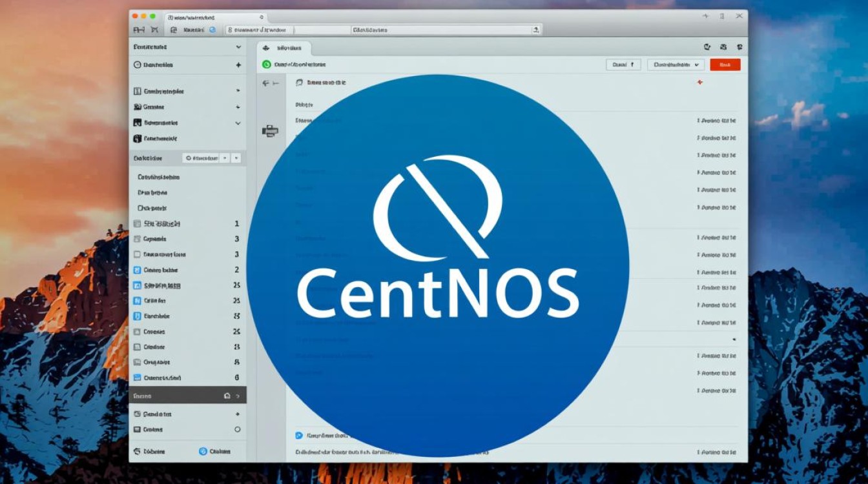The image size is (868, 484).
Task: Click the green circle icon below the content tab
Action: click(266, 65)
